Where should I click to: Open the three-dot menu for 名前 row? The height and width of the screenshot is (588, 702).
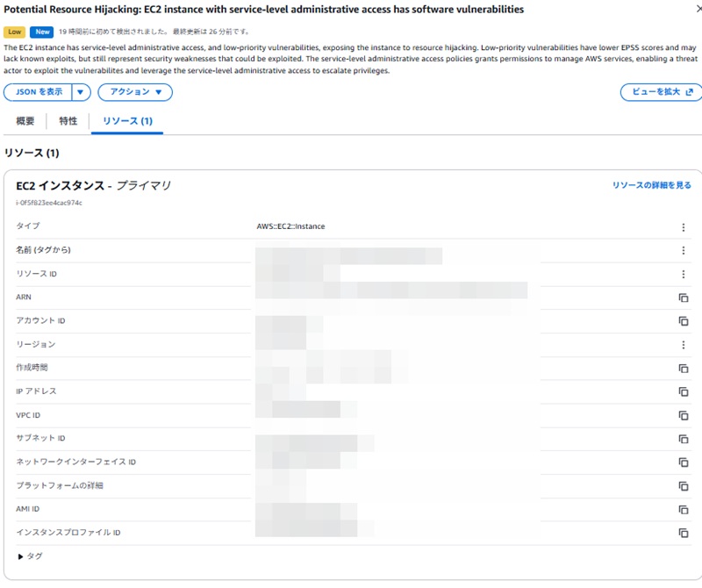click(683, 251)
